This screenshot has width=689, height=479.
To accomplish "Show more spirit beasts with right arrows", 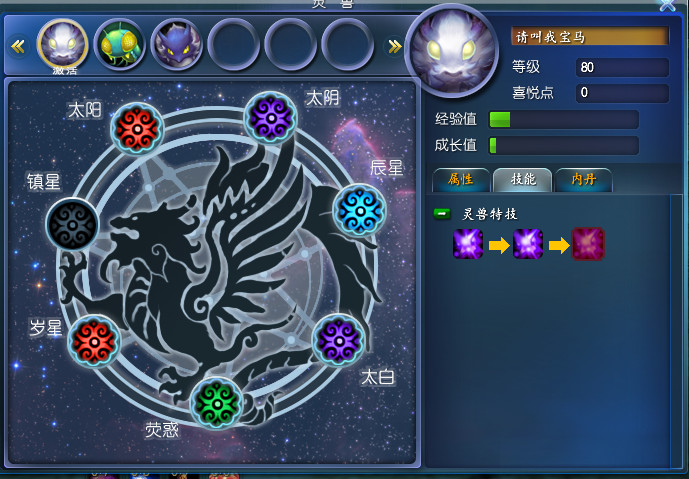I will click(x=395, y=46).
